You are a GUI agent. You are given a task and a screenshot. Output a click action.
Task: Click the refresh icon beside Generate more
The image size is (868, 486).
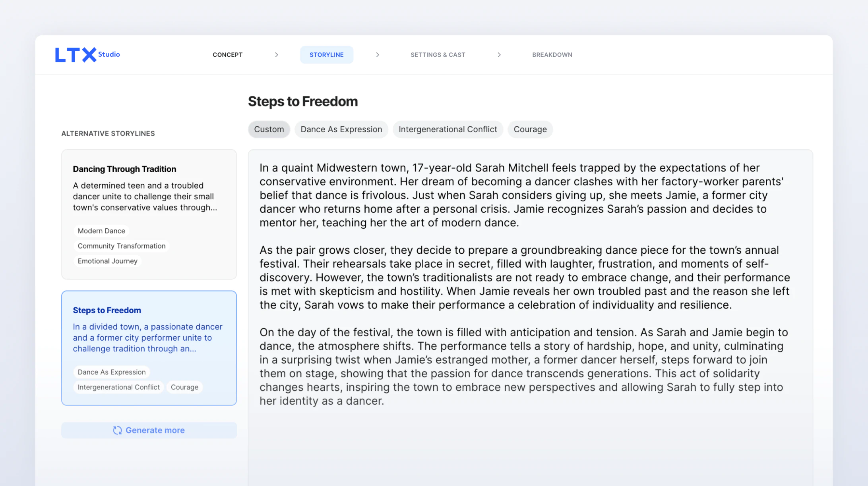click(x=117, y=430)
